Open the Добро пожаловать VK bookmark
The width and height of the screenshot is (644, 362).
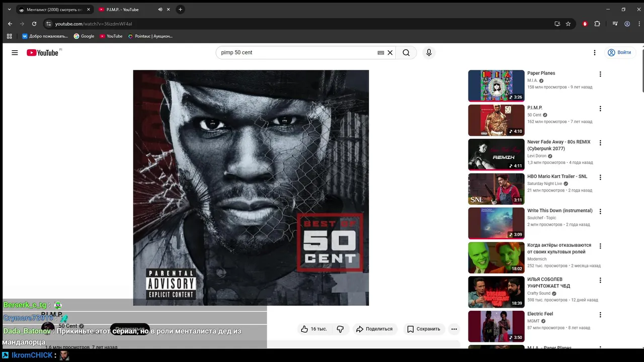45,36
